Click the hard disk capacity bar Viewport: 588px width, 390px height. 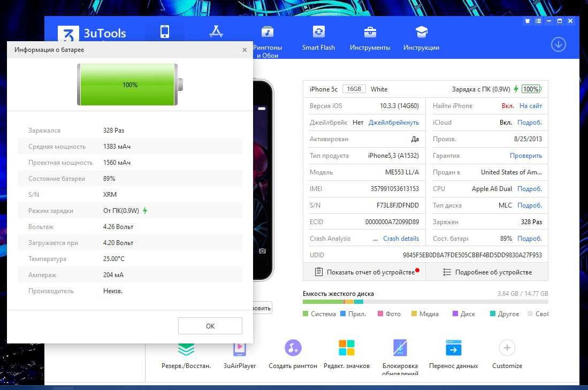pos(425,302)
